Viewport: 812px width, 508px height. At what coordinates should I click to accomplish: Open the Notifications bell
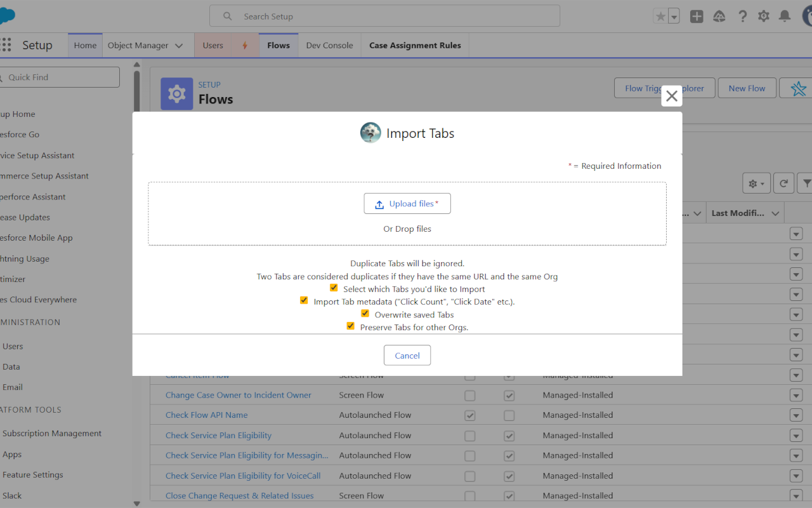(x=785, y=17)
